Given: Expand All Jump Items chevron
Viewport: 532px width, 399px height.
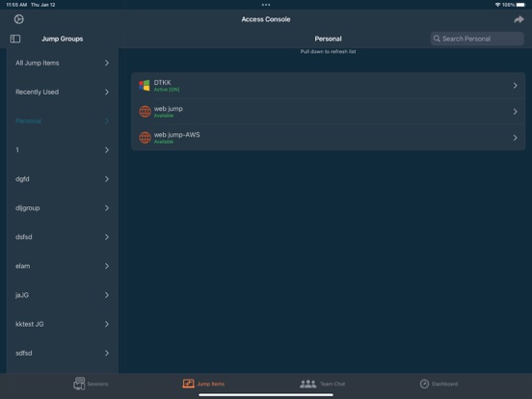Looking at the screenshot, I should [107, 63].
